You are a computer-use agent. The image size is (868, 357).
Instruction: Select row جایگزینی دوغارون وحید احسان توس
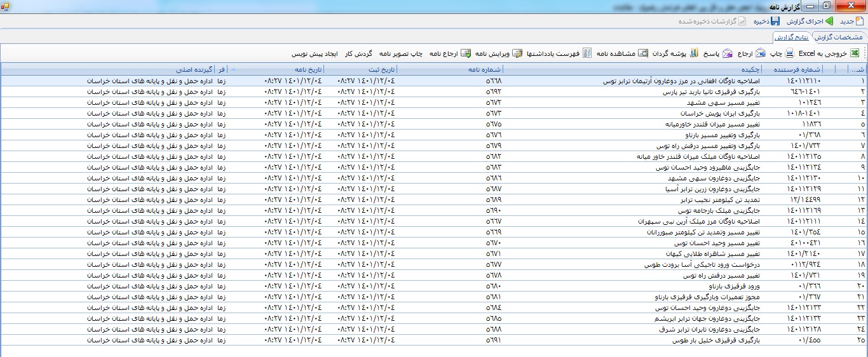(x=433, y=308)
